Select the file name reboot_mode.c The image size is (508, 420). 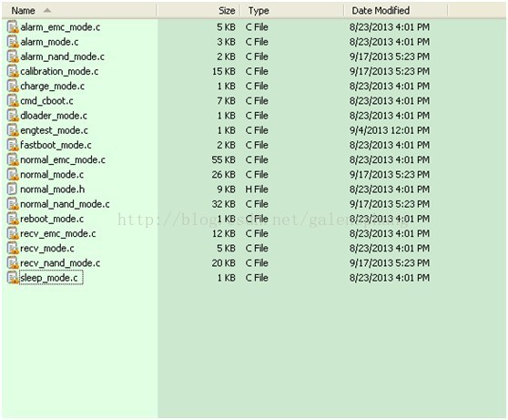[52, 220]
